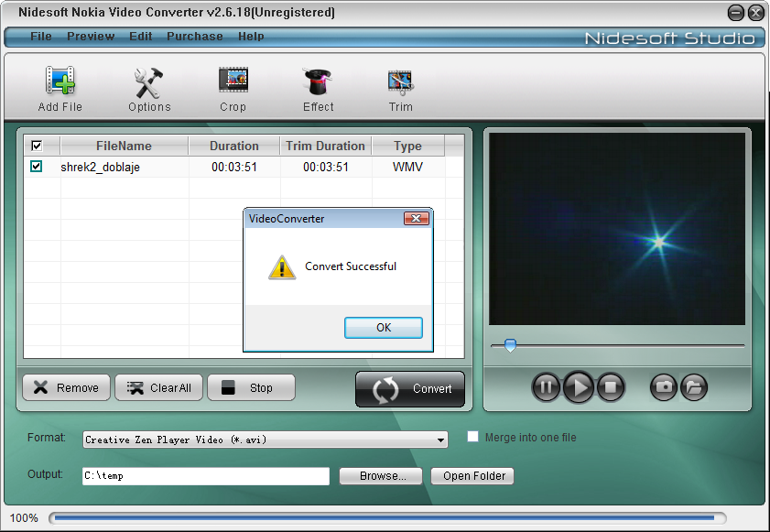Viewport: 770px width, 532px height.
Task: Expand the Format dropdown list
Action: (x=440, y=440)
